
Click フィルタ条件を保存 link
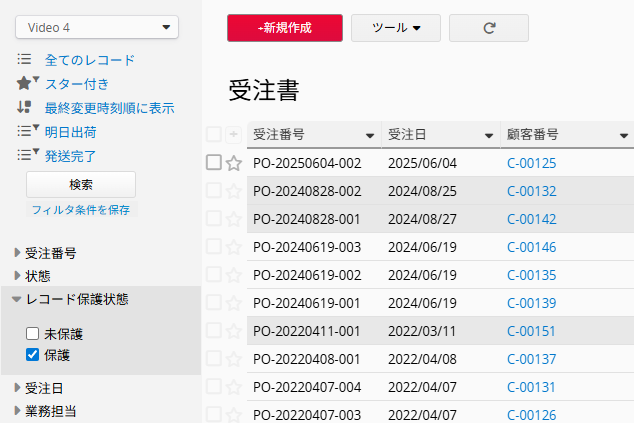(x=81, y=209)
